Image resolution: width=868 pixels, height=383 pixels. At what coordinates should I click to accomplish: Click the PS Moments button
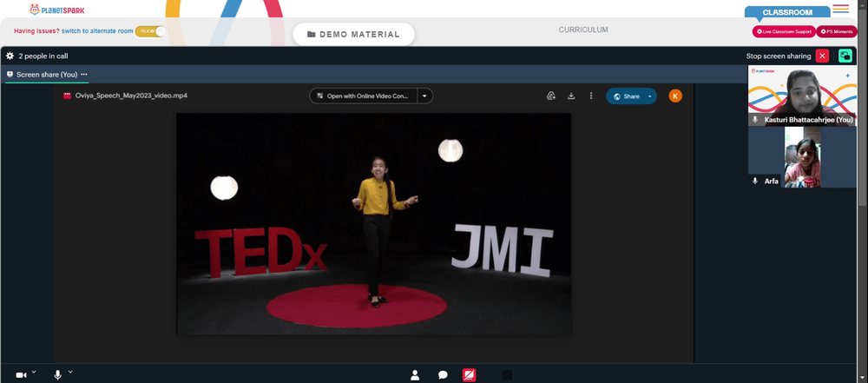(x=837, y=31)
